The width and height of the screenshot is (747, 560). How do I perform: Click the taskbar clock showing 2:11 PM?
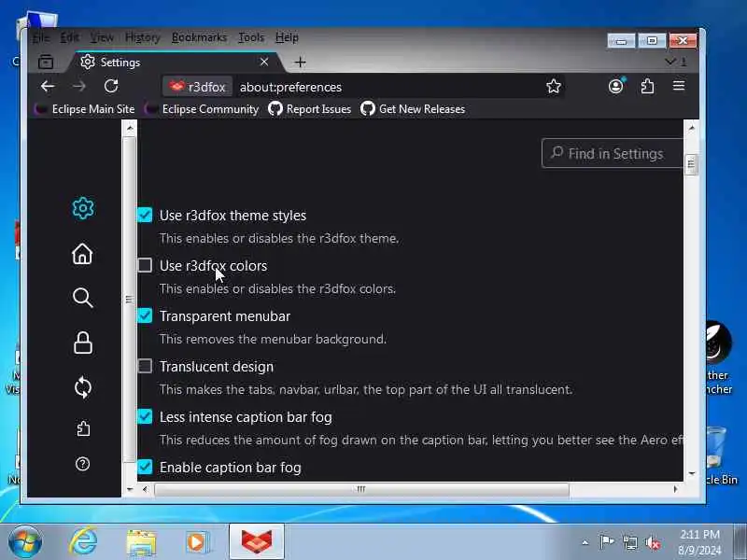[x=699, y=542]
